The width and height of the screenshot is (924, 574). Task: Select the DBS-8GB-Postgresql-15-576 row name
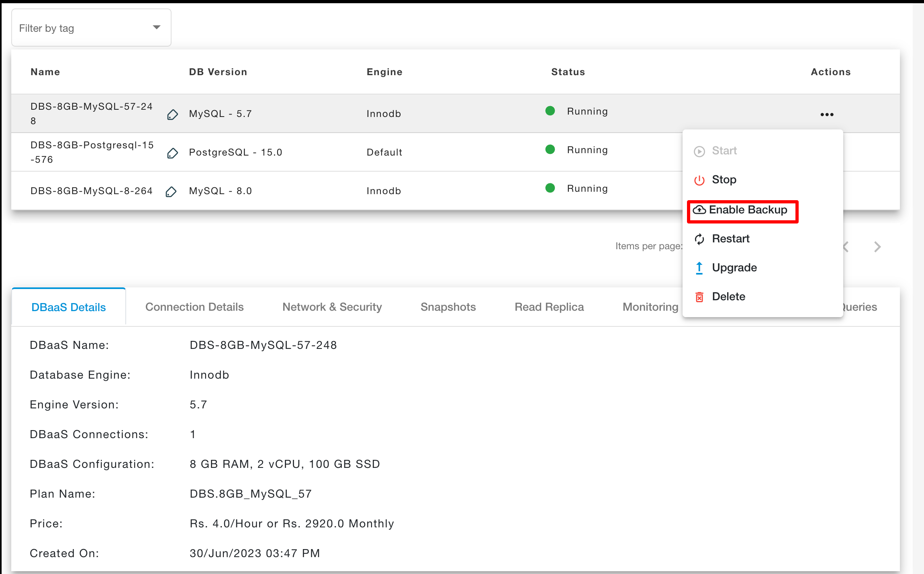click(x=92, y=152)
